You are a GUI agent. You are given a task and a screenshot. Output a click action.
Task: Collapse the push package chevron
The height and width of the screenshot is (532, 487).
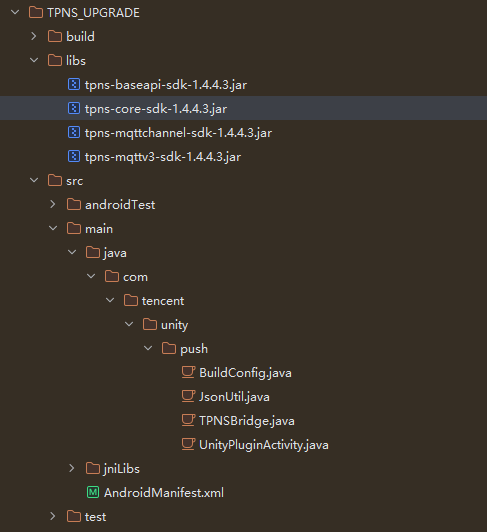click(148, 348)
